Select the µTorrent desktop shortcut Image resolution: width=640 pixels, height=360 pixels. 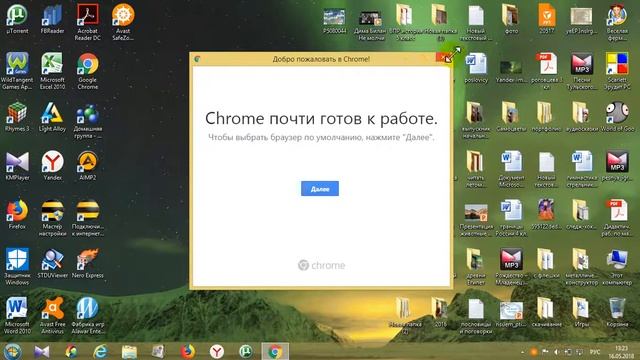tap(17, 19)
